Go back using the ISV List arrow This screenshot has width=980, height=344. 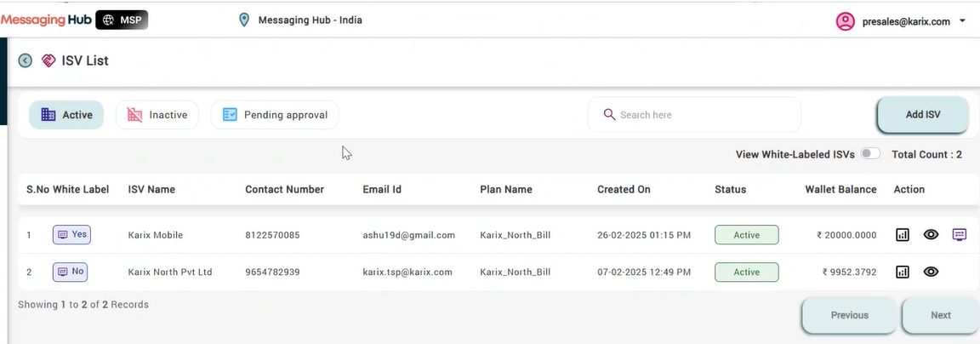pos(25,60)
